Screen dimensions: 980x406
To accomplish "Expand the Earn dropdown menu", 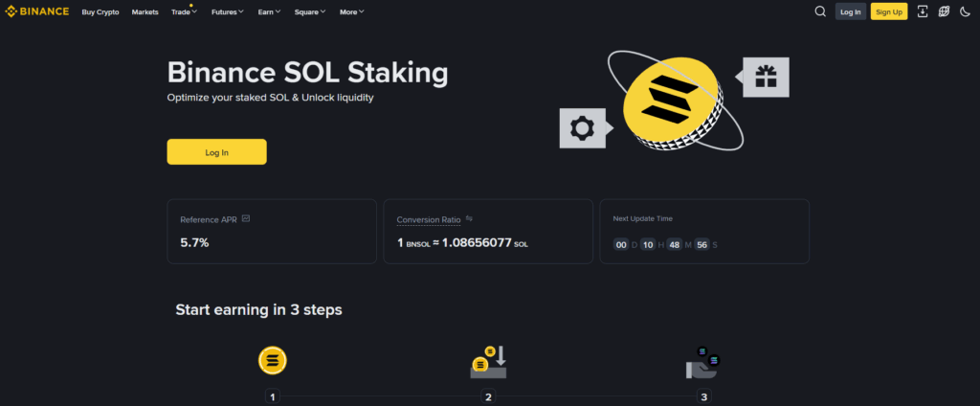I will [x=269, y=12].
